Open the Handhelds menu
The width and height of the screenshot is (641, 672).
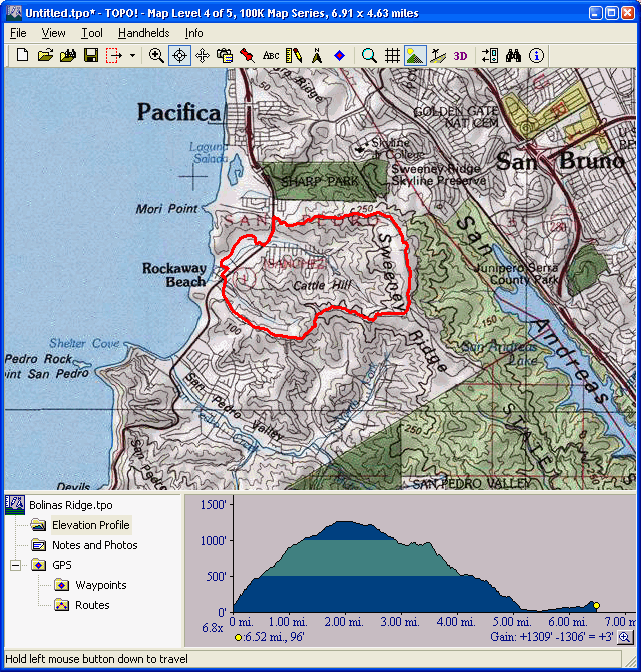(143, 33)
